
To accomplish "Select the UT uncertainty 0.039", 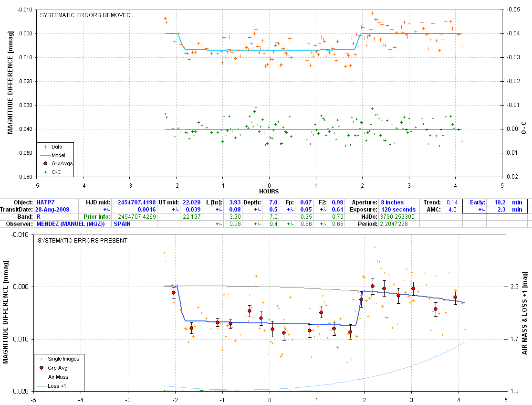I will pyautogui.click(x=193, y=210).
